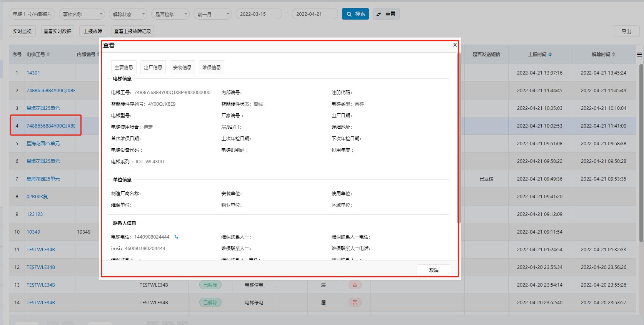Screen dimensions: 644x325
Task: Expand the 是否检修 dropdown
Action: click(170, 14)
